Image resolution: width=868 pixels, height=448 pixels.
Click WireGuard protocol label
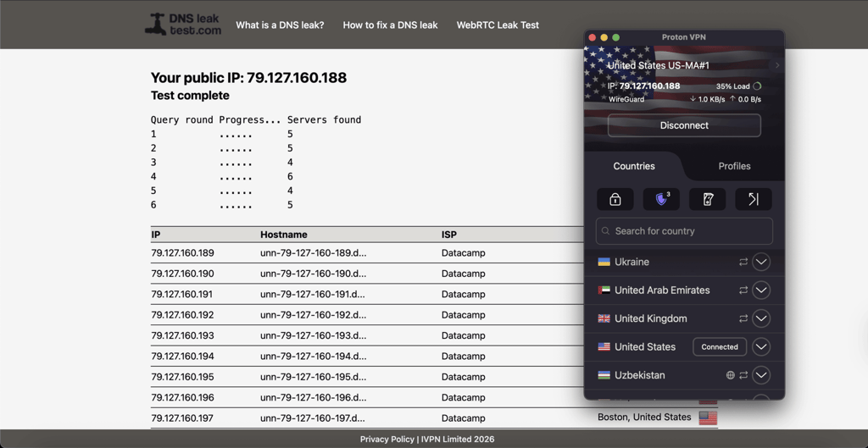626,100
